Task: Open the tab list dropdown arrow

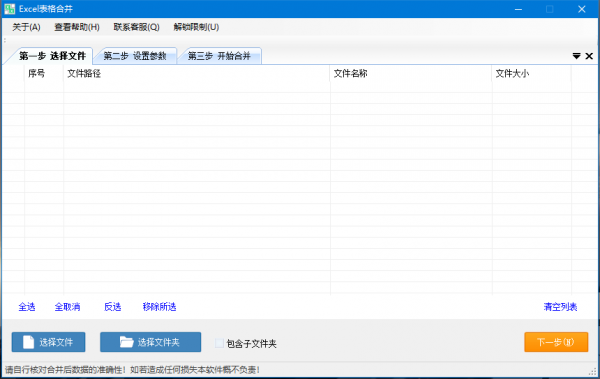Action: [576, 56]
